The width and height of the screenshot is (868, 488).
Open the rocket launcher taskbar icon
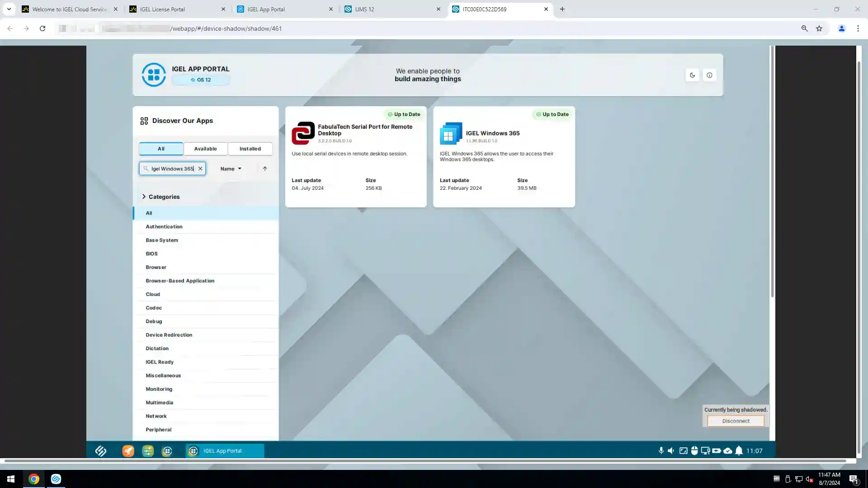pyautogui.click(x=128, y=451)
